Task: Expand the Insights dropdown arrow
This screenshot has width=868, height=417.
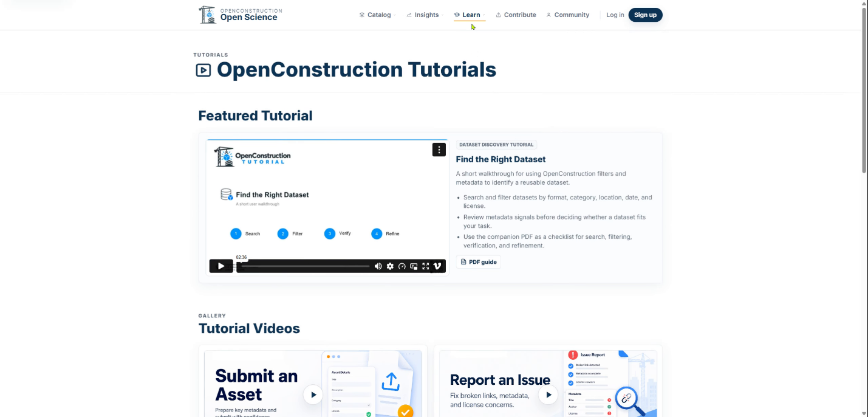Action: tap(442, 15)
